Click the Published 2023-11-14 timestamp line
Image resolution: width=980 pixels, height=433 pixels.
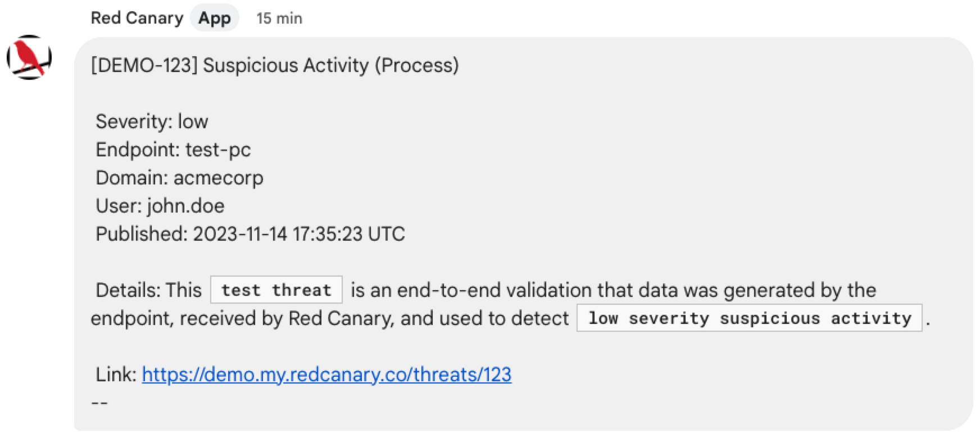(x=250, y=234)
